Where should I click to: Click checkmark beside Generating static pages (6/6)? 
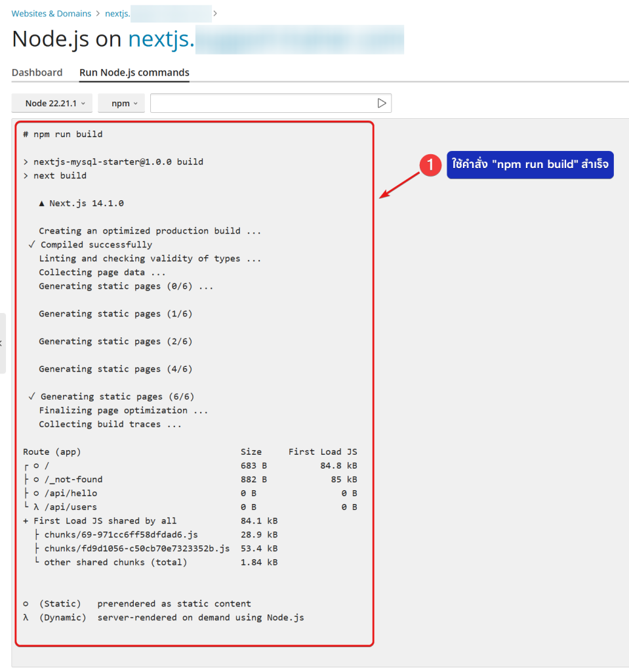32,396
